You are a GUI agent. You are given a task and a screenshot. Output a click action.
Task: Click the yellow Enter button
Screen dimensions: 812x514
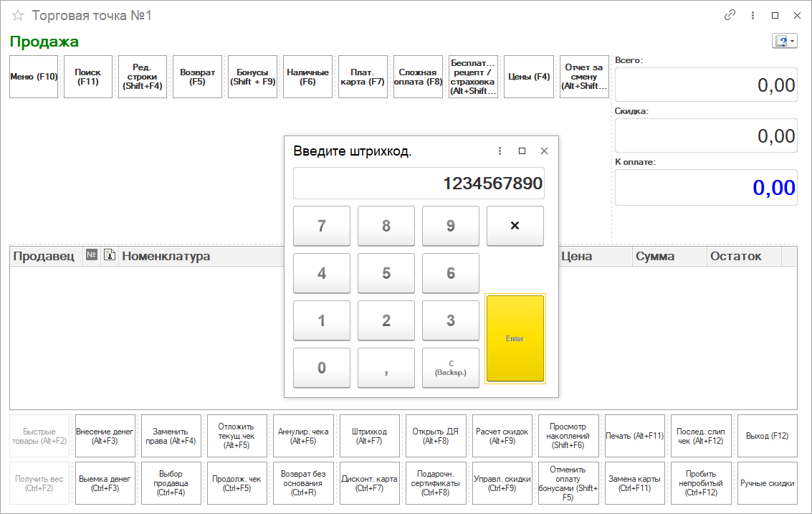515,339
